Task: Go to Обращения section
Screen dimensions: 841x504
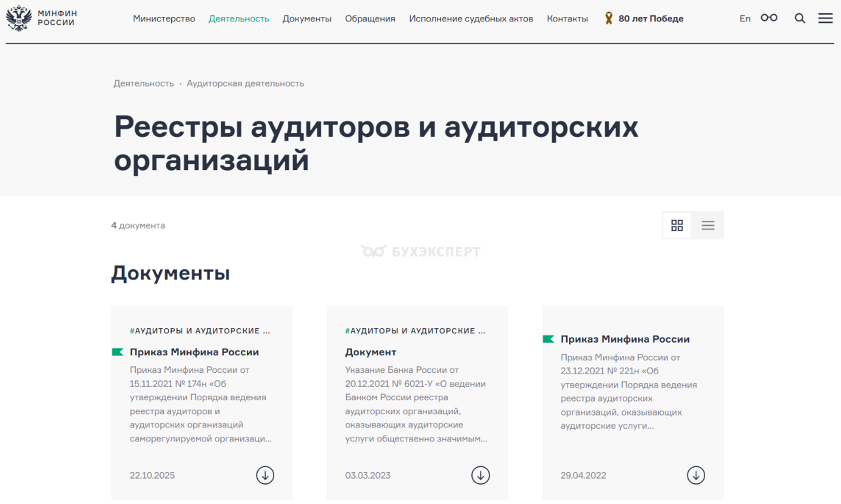Action: click(370, 19)
